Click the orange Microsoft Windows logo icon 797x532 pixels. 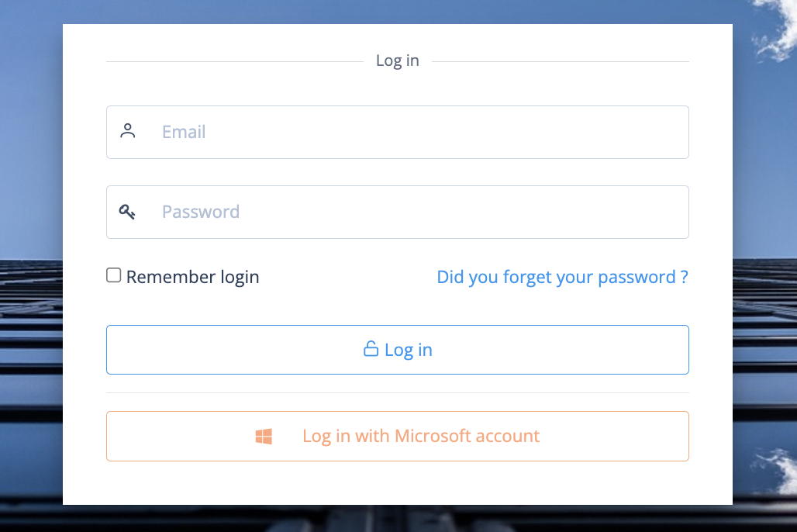264,437
